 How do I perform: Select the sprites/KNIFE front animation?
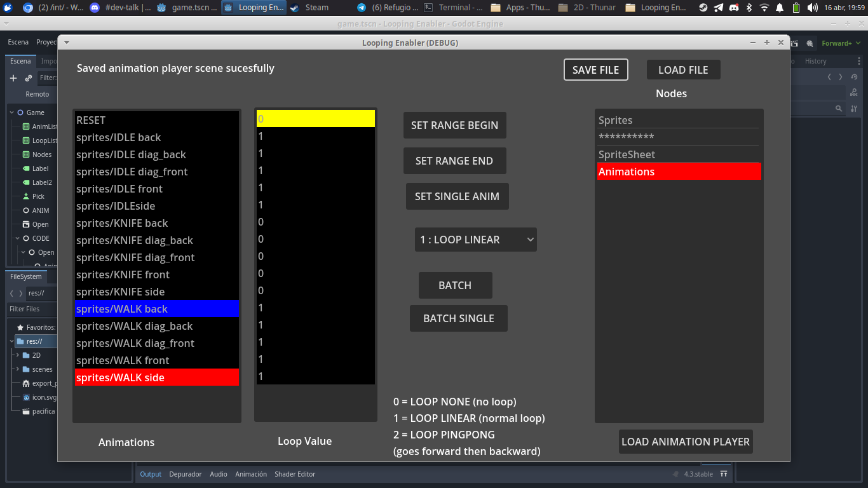[157, 274]
